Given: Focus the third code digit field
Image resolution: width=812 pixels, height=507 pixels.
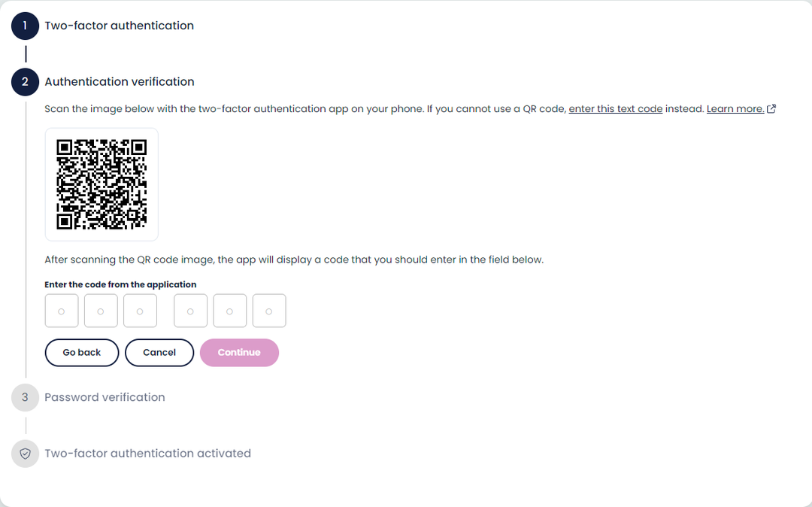Looking at the screenshot, I should [x=140, y=311].
